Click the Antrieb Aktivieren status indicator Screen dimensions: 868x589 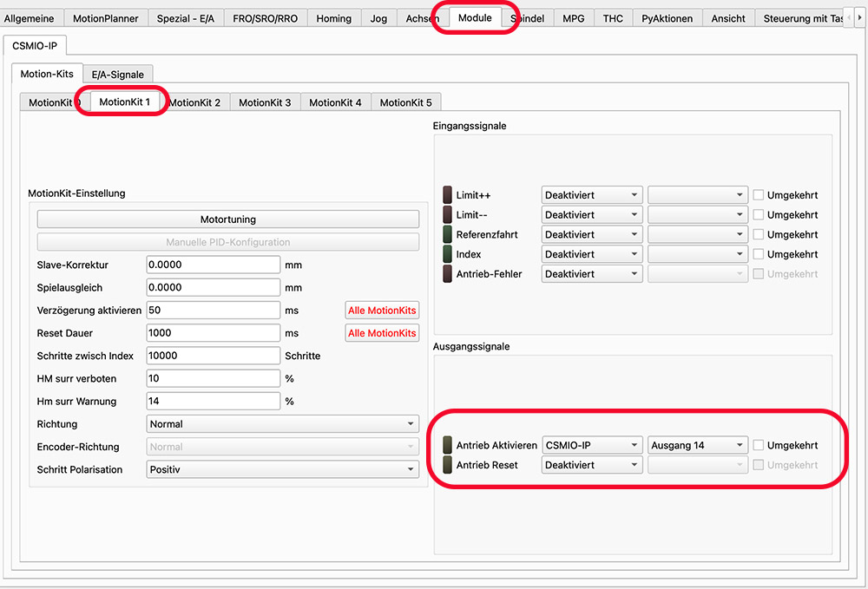pyautogui.click(x=448, y=445)
